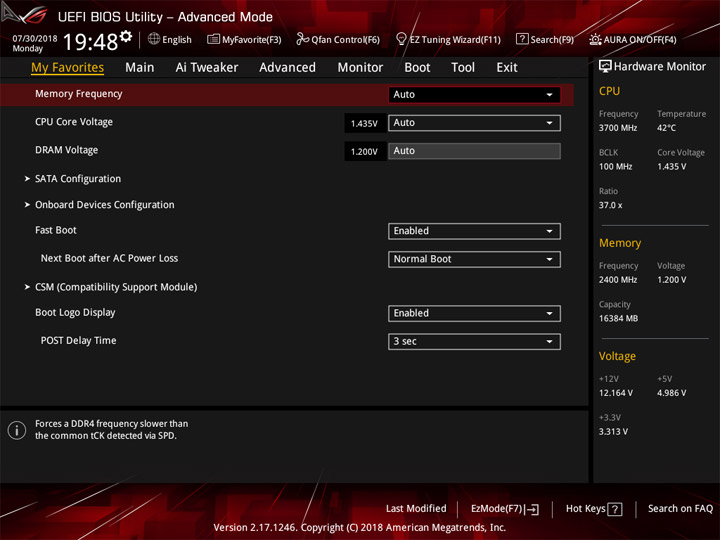
Task: Click the info icon beside help text
Action: [x=17, y=430]
